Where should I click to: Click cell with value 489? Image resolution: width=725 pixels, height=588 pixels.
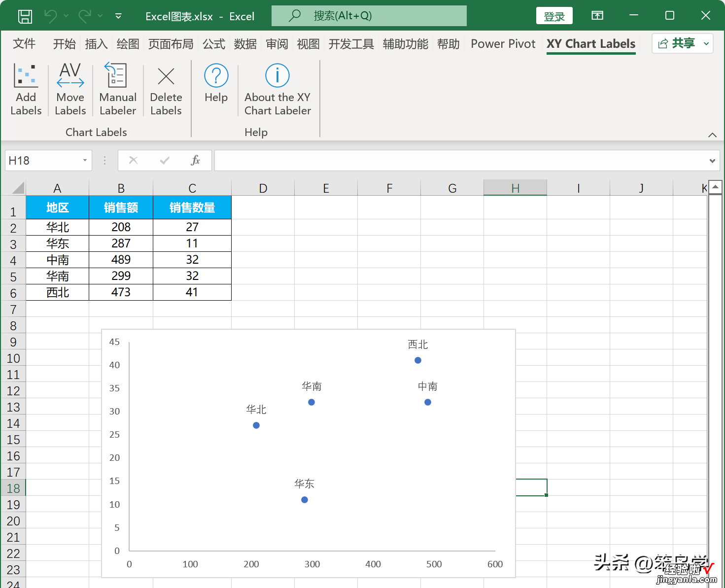[121, 260]
